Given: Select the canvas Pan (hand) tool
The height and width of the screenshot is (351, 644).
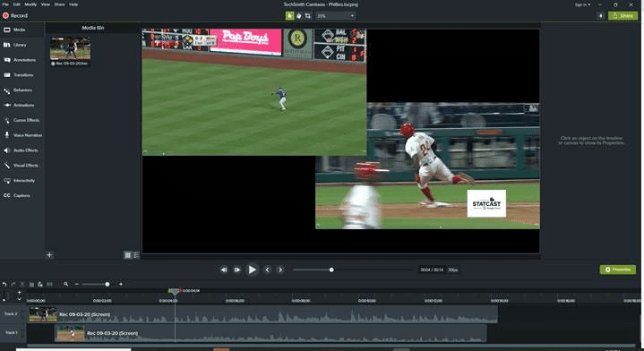Looking at the screenshot, I should tap(299, 16).
